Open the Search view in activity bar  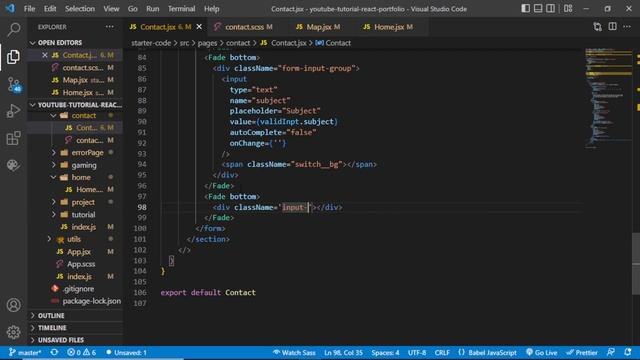(13, 29)
